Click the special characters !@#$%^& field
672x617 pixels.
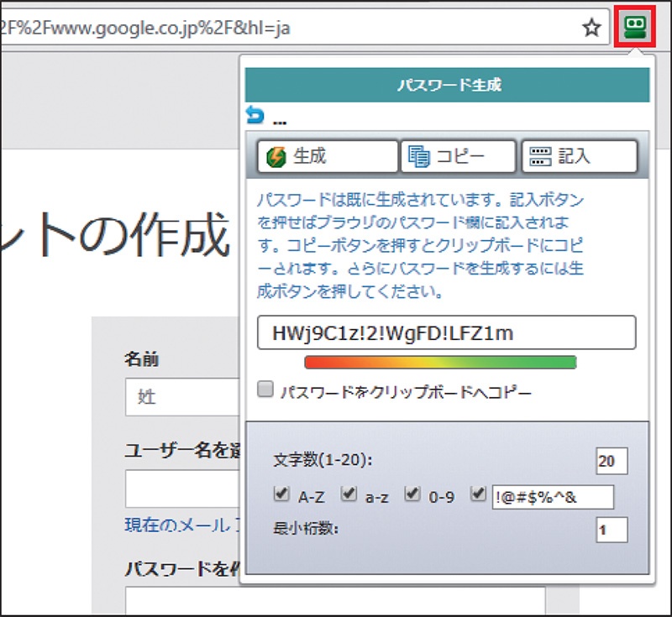click(x=554, y=497)
